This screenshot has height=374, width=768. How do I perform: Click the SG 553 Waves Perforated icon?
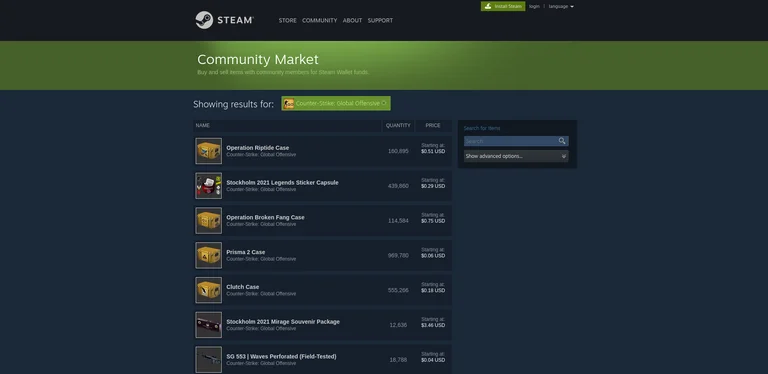[x=209, y=360]
